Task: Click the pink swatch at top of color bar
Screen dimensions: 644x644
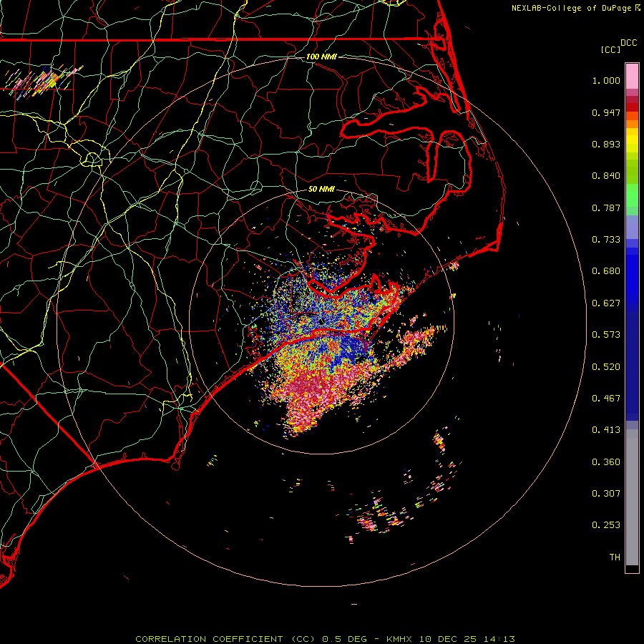Action: tap(632, 77)
